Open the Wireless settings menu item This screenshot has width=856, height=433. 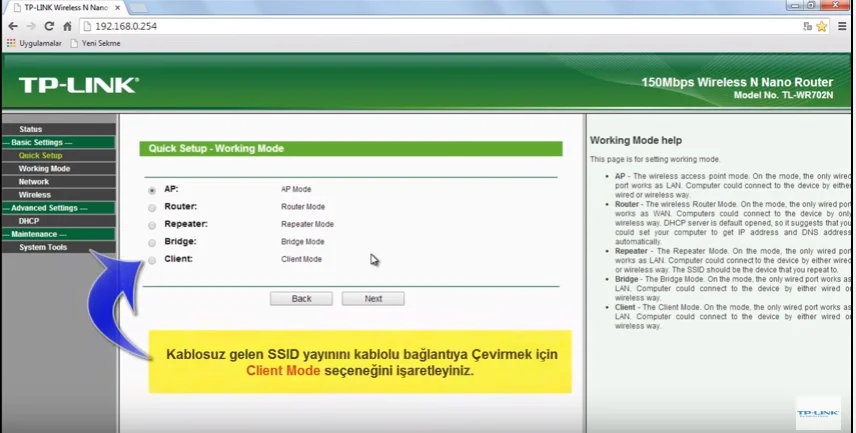35,195
